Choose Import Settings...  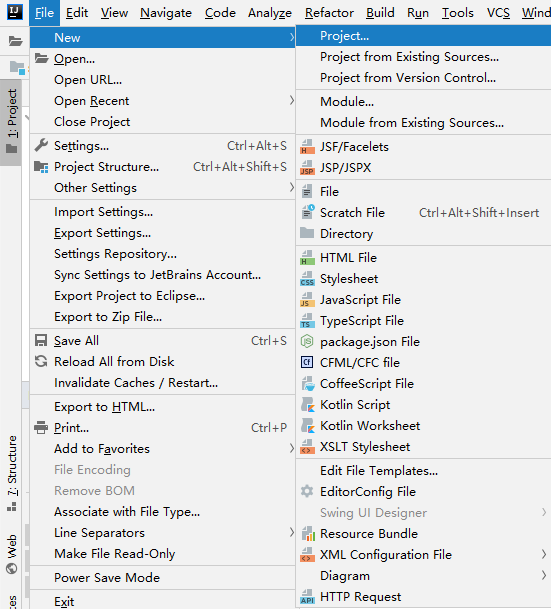point(162,212)
